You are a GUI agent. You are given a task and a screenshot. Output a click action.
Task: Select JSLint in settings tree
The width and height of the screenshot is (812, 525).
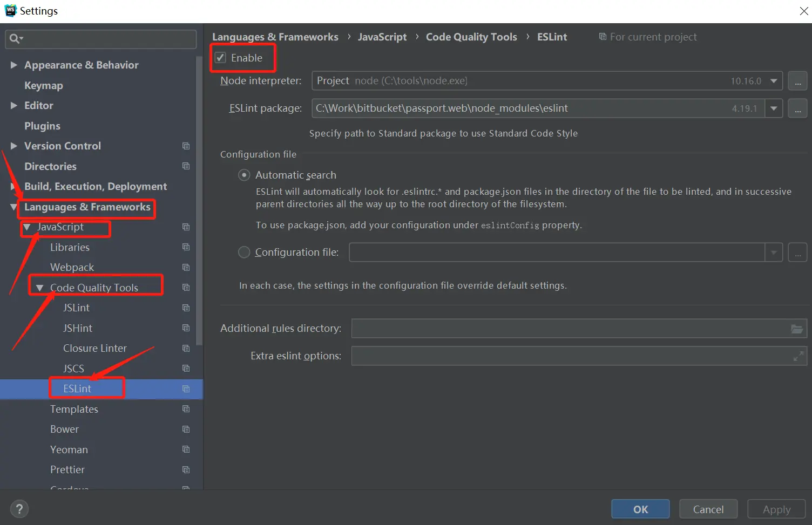(x=76, y=308)
